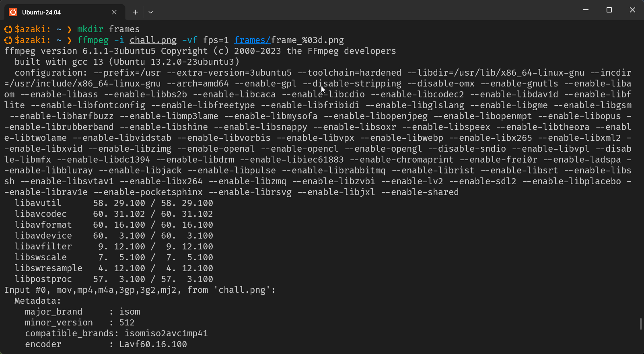Screen dimensions: 644x354
Task: Close the terminal window
Action: [x=632, y=10]
